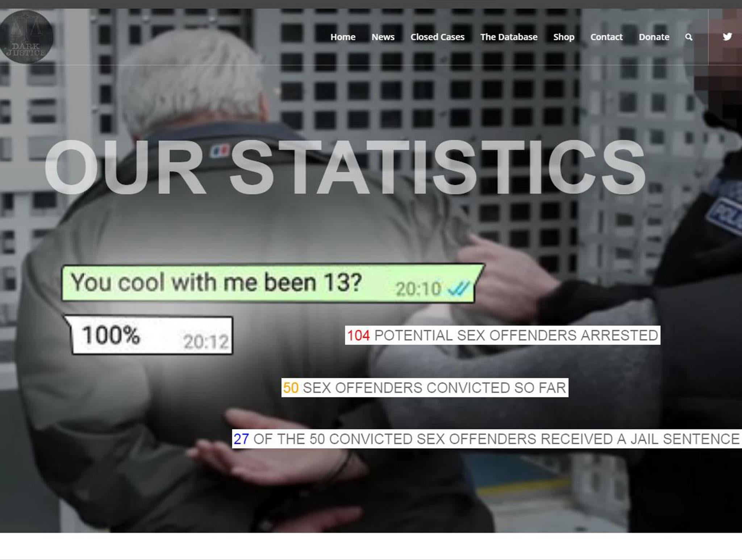Expand the News navigation dropdown
Screen dimensions: 742x560
pos(383,37)
